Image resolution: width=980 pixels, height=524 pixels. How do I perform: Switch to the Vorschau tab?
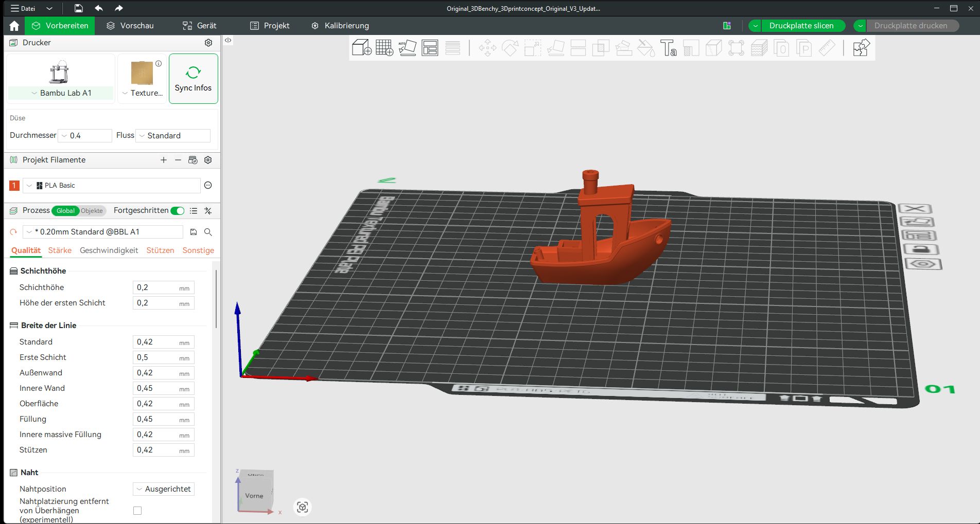coord(130,25)
